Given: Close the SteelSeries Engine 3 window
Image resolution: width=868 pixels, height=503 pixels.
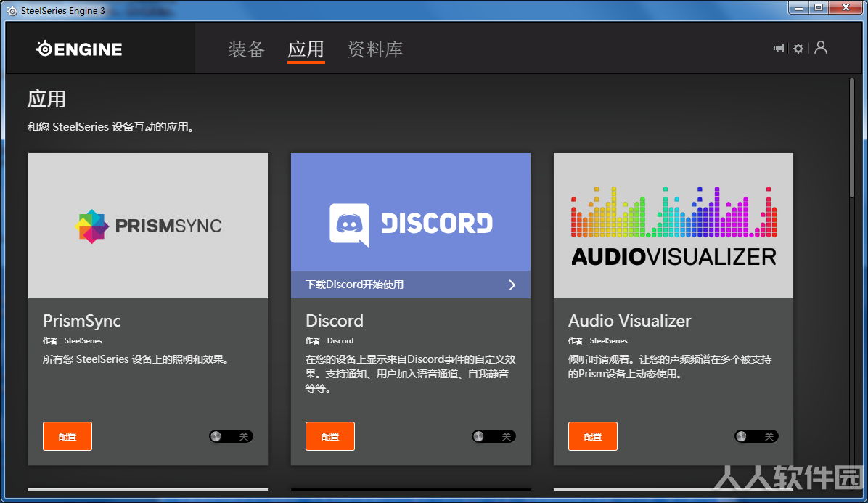Looking at the screenshot, I should (x=846, y=8).
